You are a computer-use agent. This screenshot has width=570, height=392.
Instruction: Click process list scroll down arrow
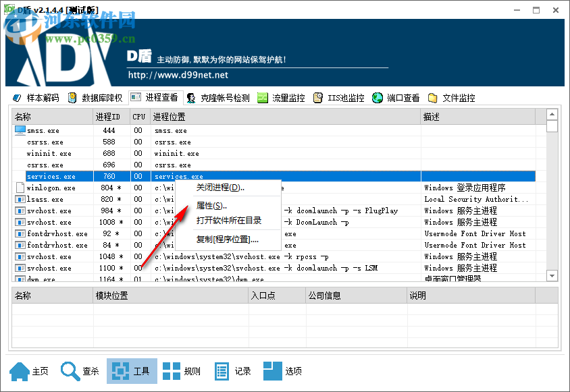pos(552,276)
